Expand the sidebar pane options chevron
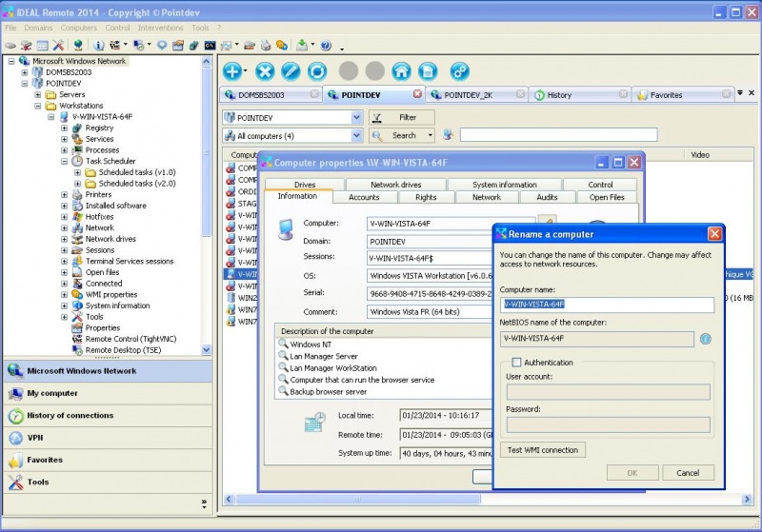Image resolution: width=762 pixels, height=532 pixels. pos(204,503)
